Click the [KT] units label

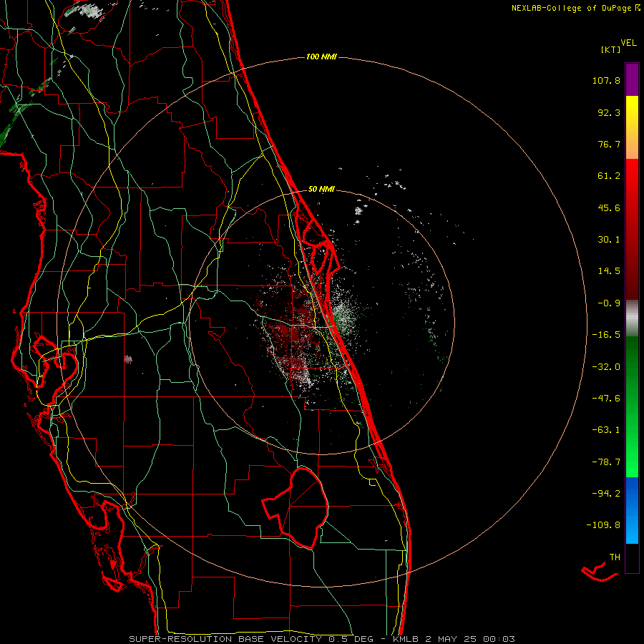pyautogui.click(x=611, y=49)
